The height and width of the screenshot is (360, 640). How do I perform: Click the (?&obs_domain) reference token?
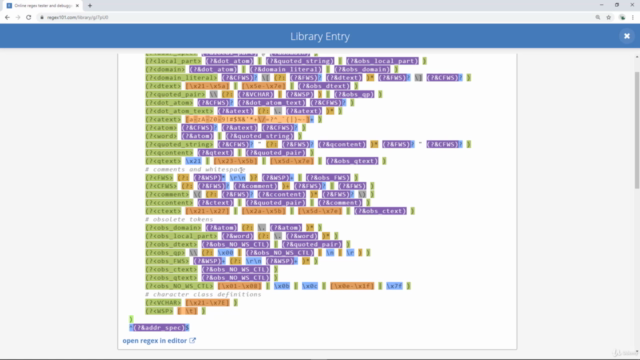coord(362,69)
